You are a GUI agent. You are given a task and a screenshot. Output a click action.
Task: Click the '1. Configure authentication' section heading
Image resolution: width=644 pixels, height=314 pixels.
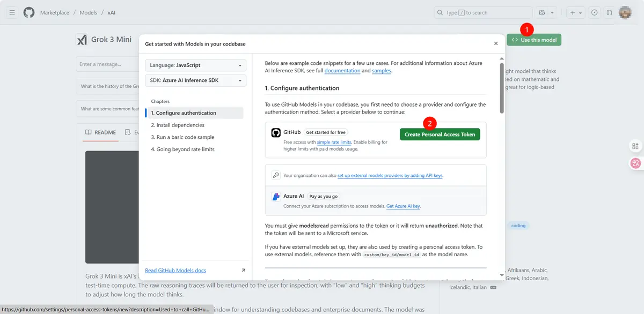(302, 88)
